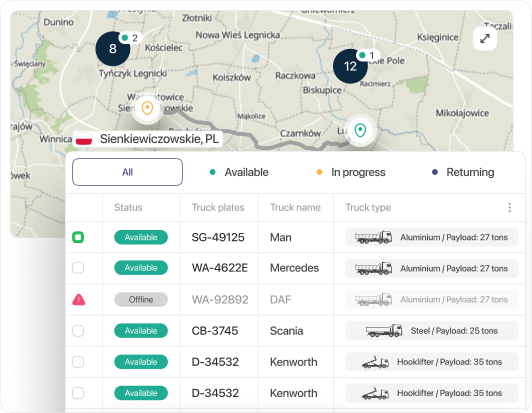Uncheck the selected SG-49125 truck checkbox

click(78, 237)
